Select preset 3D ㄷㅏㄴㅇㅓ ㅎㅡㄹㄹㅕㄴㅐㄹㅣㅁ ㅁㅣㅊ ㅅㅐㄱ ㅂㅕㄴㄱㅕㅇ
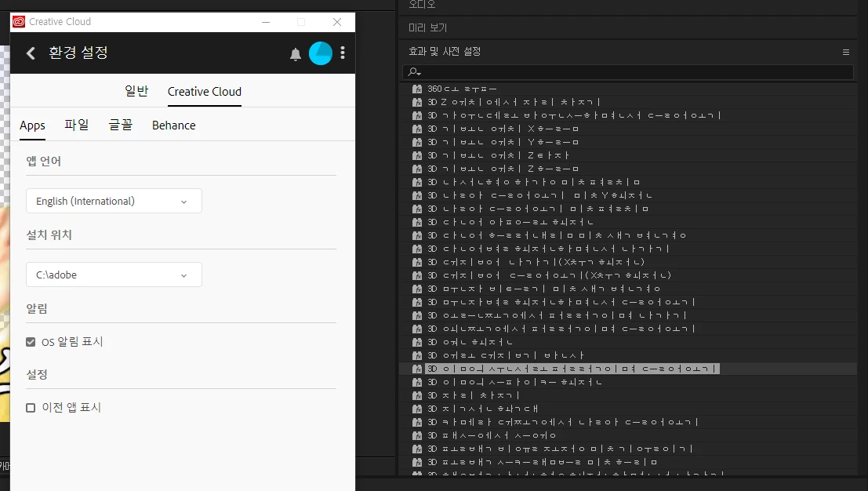Image resolution: width=868 pixels, height=491 pixels. (x=557, y=235)
